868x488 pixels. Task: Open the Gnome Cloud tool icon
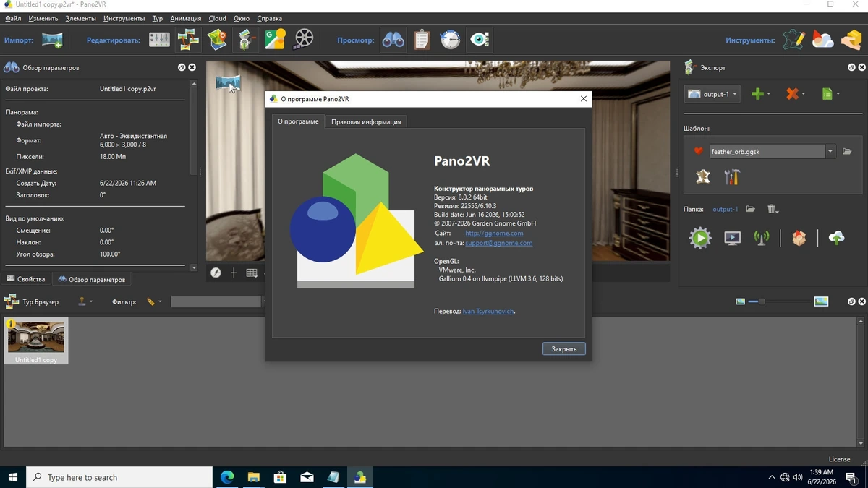point(822,40)
